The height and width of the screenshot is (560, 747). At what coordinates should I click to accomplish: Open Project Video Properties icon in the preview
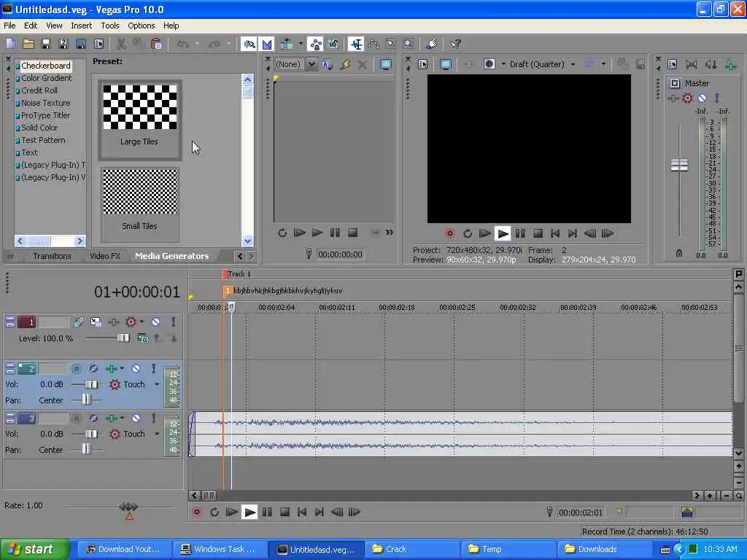pyautogui.click(x=422, y=64)
